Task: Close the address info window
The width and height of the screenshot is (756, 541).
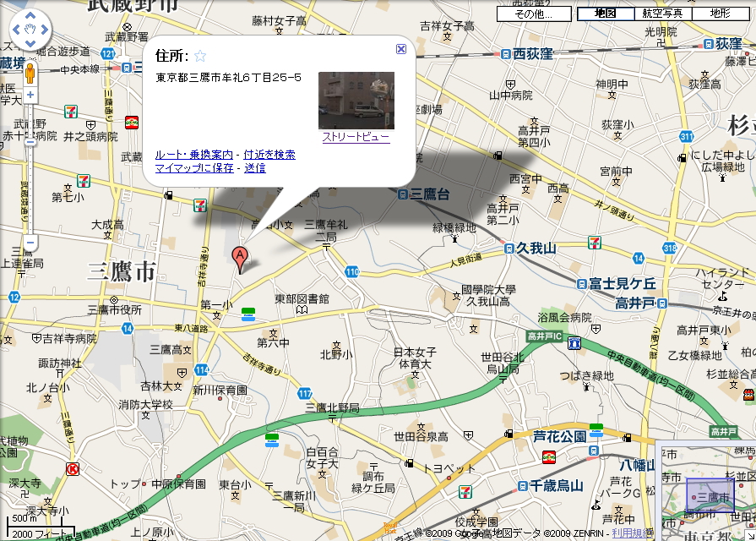Action: tap(401, 49)
